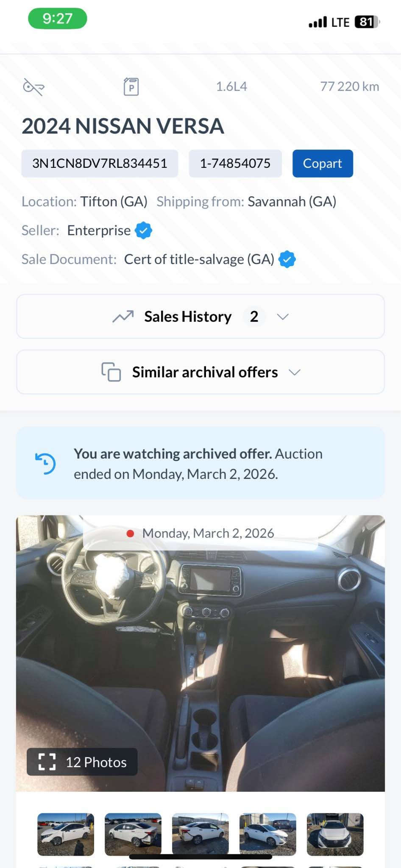Tap the crossed-out key icon
This screenshot has width=401, height=868.
pyautogui.click(x=33, y=87)
